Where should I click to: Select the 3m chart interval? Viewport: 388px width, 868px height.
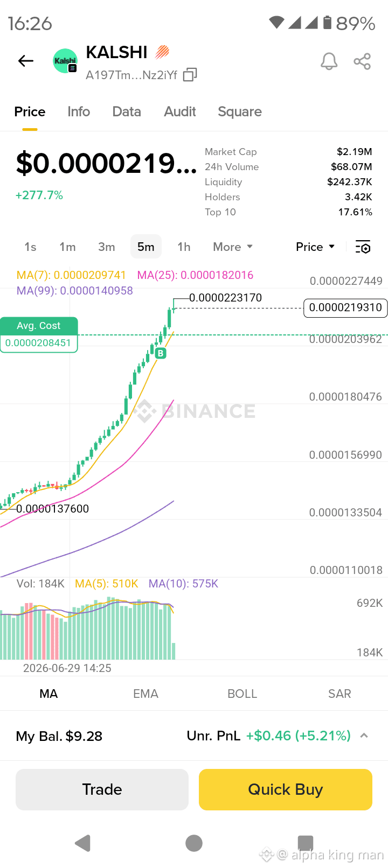107,247
